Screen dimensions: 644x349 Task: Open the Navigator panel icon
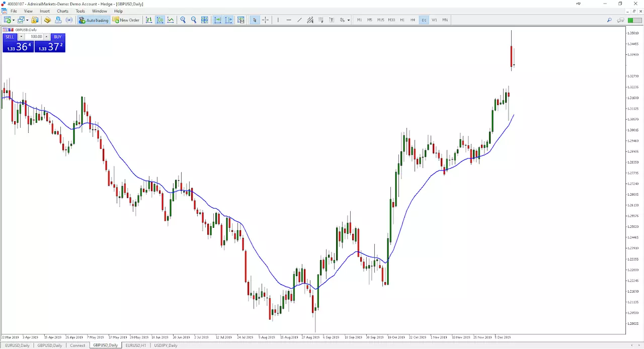click(x=58, y=20)
